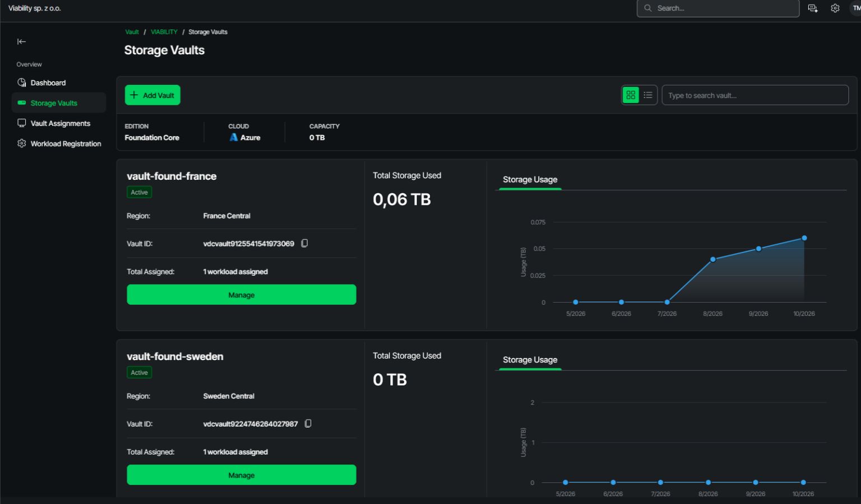
Task: Select Storage Usage tab for vault-found-sweden
Action: pos(530,360)
